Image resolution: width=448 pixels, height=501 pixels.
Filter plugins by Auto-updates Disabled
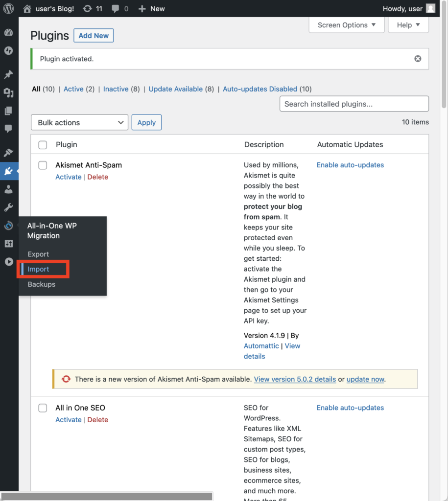(260, 89)
